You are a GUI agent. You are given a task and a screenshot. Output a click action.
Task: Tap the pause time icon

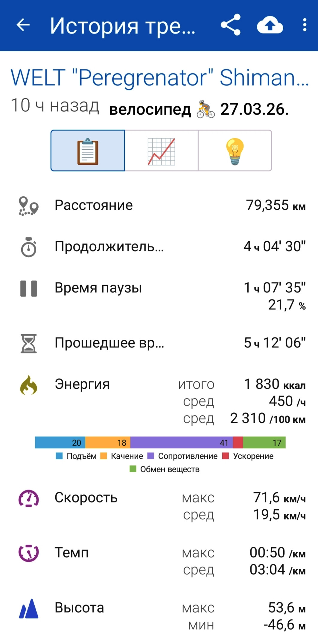click(x=29, y=288)
